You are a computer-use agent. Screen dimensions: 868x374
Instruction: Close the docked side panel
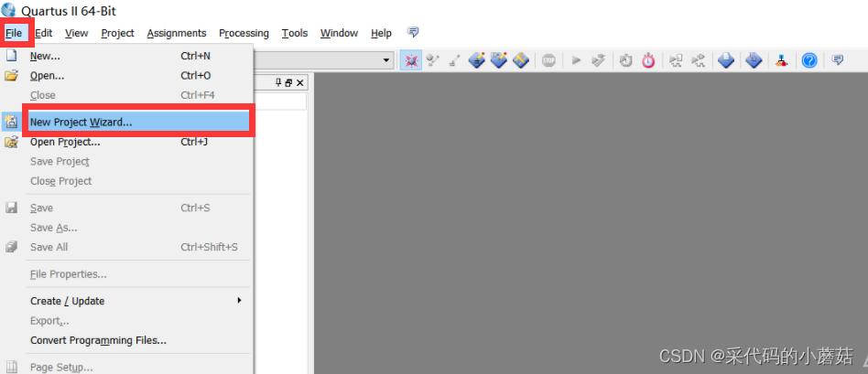(x=300, y=82)
